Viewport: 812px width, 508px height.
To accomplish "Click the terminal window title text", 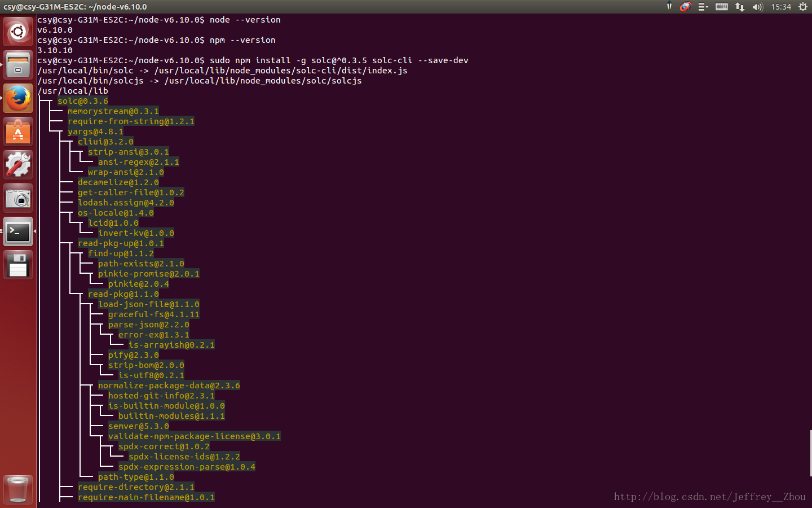I will tap(75, 7).
